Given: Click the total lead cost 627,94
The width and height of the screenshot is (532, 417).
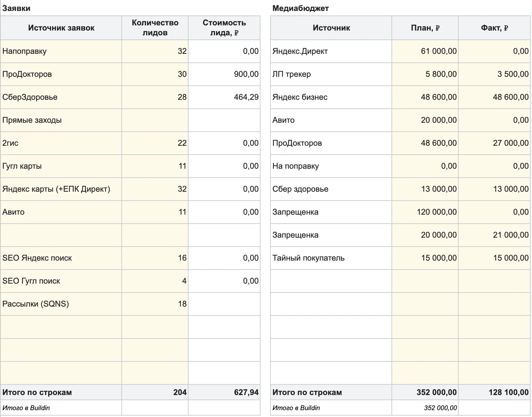Looking at the screenshot, I should coord(224,392).
